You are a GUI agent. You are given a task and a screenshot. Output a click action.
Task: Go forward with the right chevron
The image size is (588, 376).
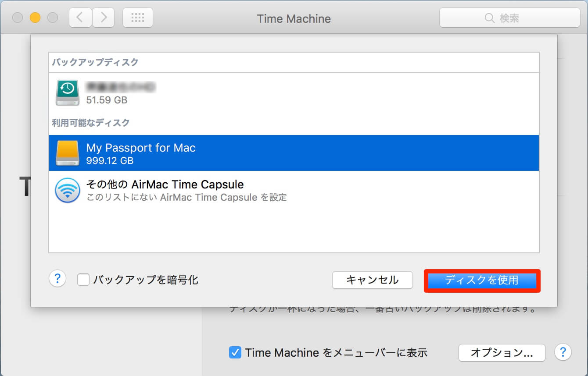click(x=104, y=18)
